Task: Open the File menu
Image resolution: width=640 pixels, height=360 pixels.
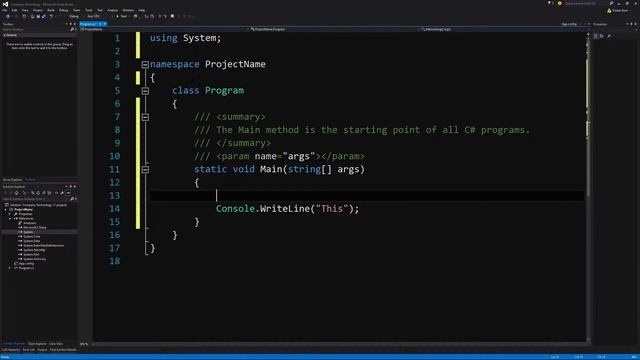Action: 5,10
